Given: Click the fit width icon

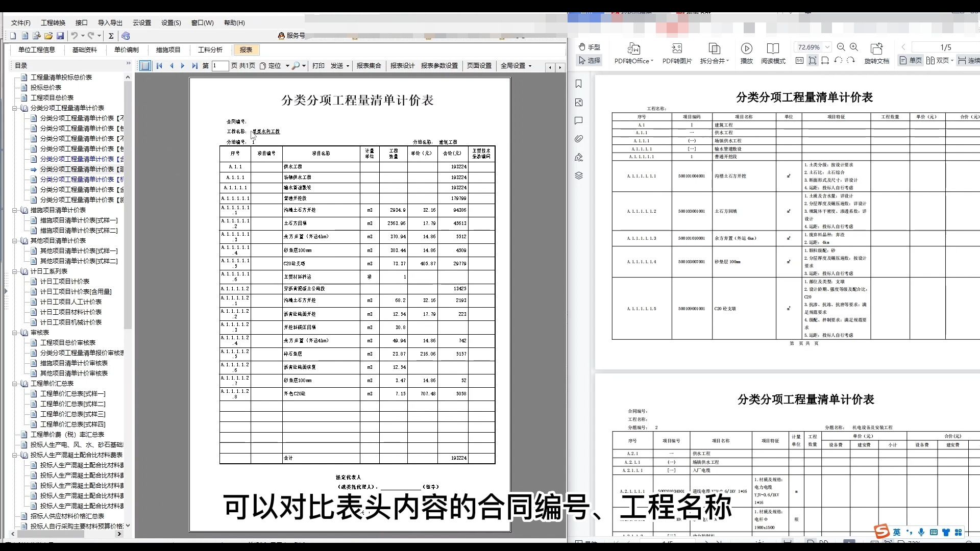Looking at the screenshot, I should pyautogui.click(x=825, y=60).
